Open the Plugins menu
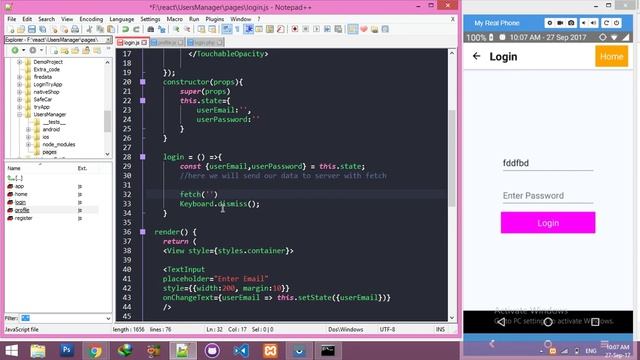This screenshot has height=360, width=640. coord(215,19)
